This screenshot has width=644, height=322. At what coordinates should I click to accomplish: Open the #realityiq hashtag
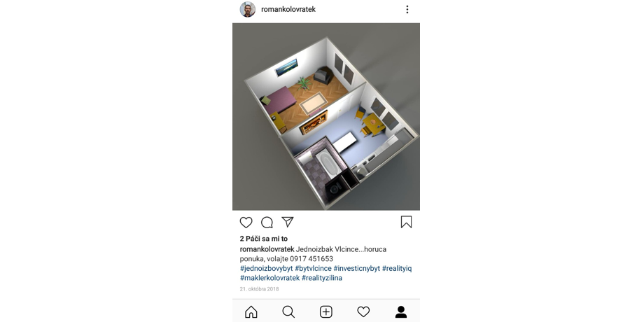[x=397, y=269]
